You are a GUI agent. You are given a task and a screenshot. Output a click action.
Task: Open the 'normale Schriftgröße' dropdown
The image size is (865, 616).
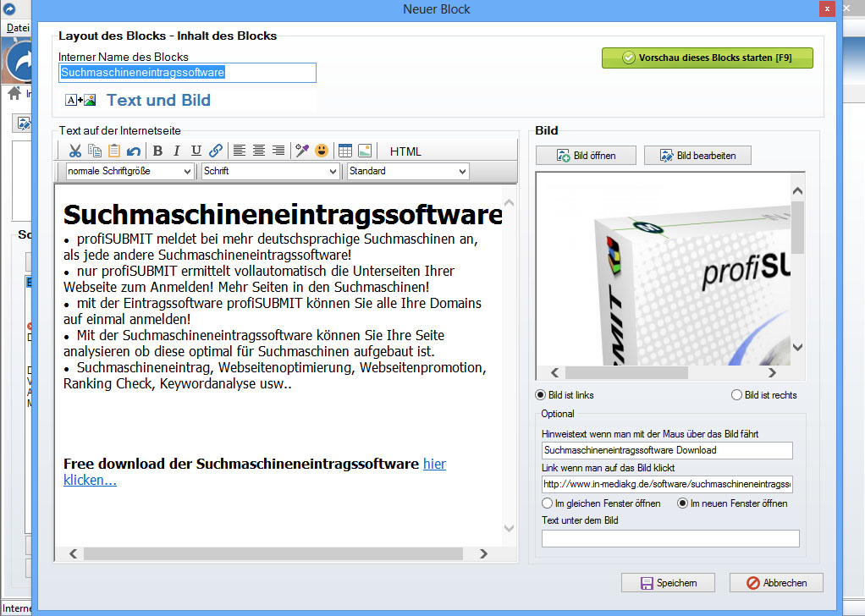pyautogui.click(x=128, y=171)
